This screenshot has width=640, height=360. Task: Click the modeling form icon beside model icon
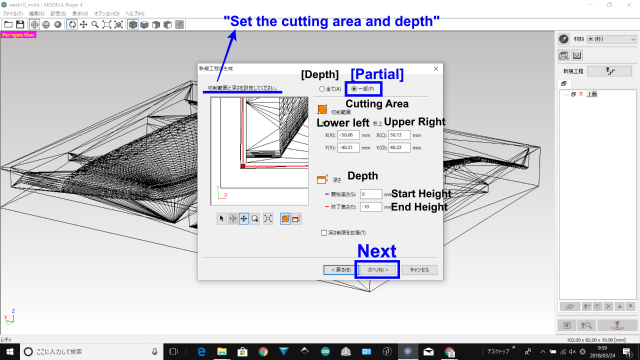(577, 55)
